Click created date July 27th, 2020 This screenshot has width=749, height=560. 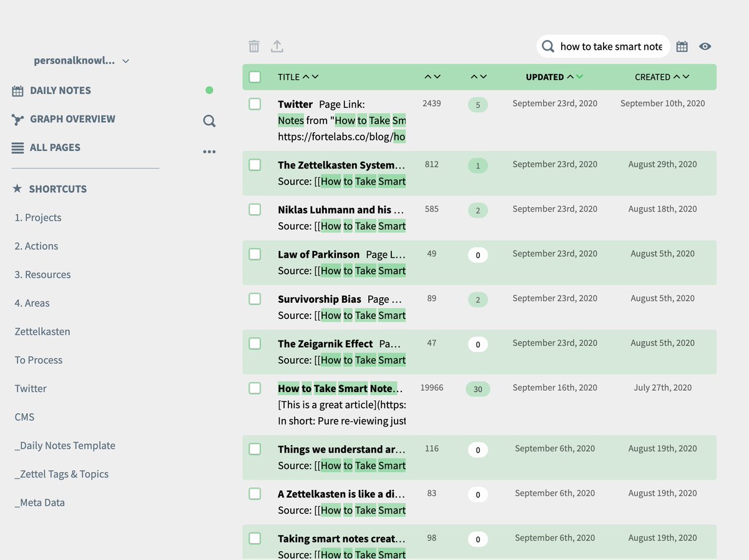point(663,388)
